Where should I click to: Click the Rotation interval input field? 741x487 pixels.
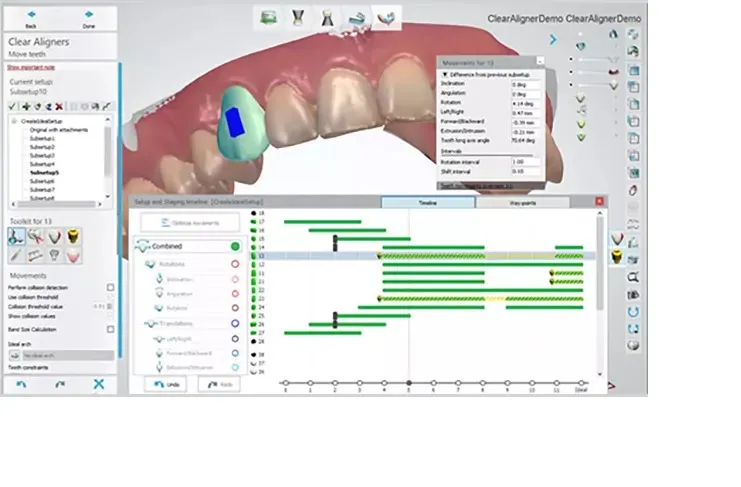click(524, 161)
